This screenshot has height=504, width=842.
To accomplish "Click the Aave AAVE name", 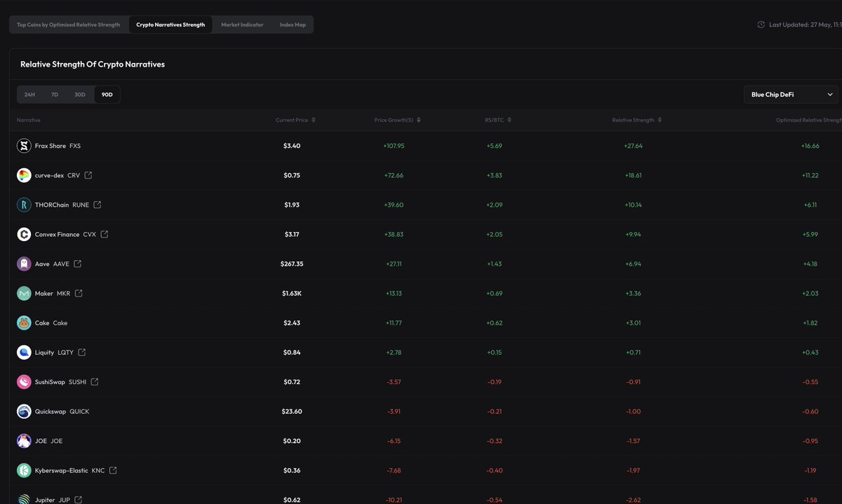I will click(x=52, y=264).
